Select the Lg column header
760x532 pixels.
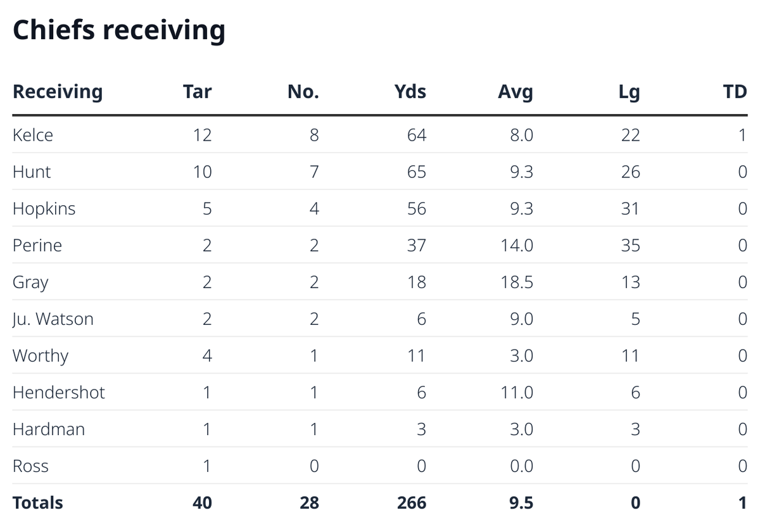tap(630, 92)
